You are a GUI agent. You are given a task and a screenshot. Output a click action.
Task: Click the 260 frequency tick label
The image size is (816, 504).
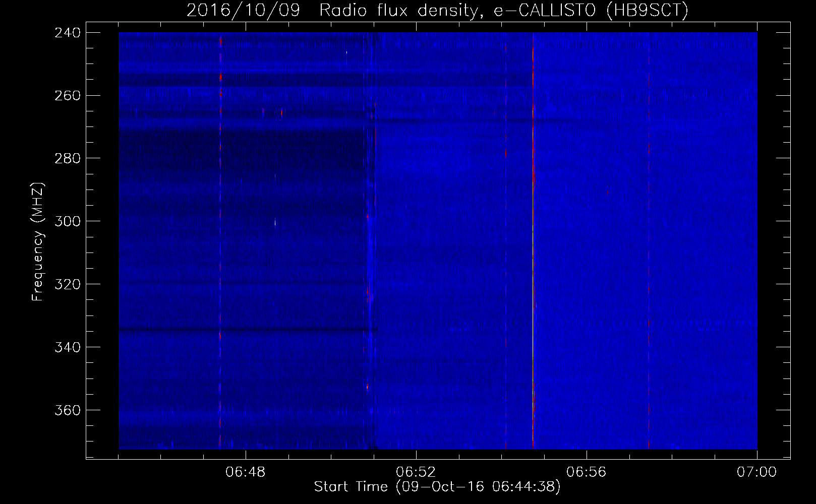67,96
